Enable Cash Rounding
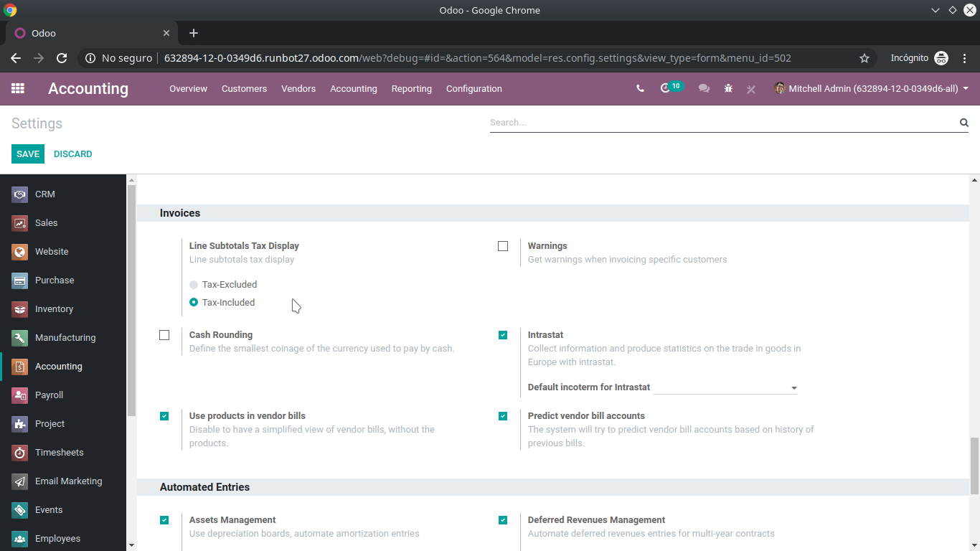This screenshot has height=551, width=980. [164, 334]
